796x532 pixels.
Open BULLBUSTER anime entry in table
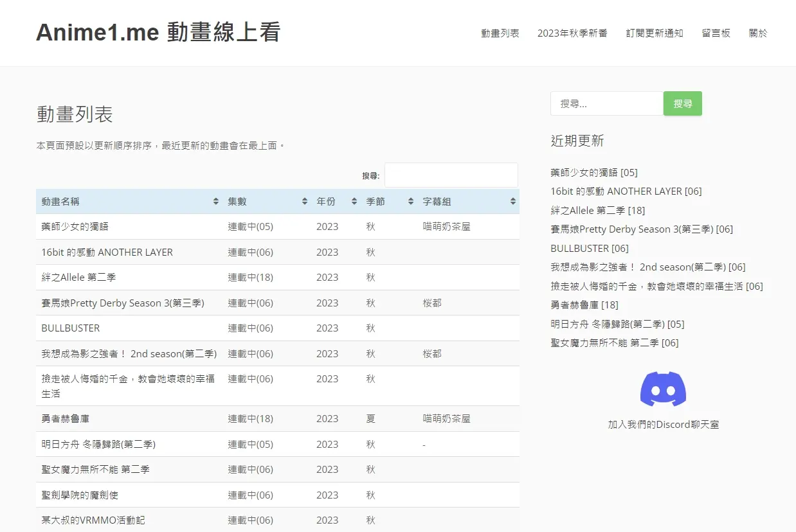click(x=71, y=328)
